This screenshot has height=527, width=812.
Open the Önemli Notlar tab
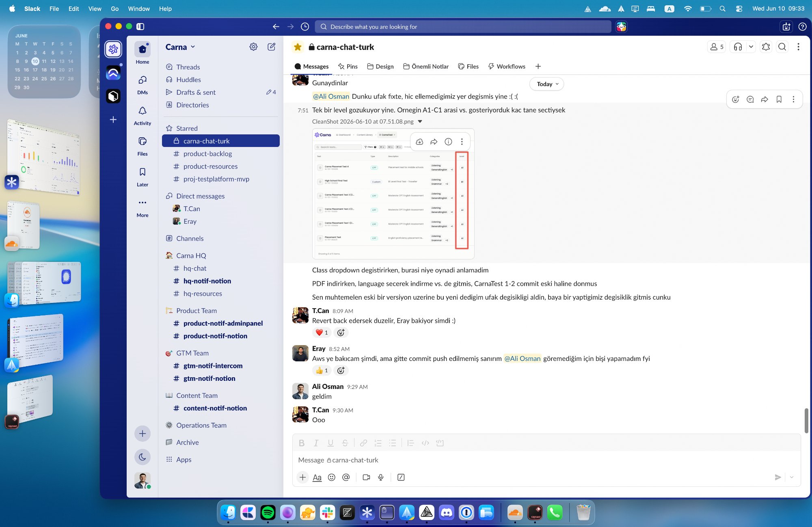coord(426,66)
